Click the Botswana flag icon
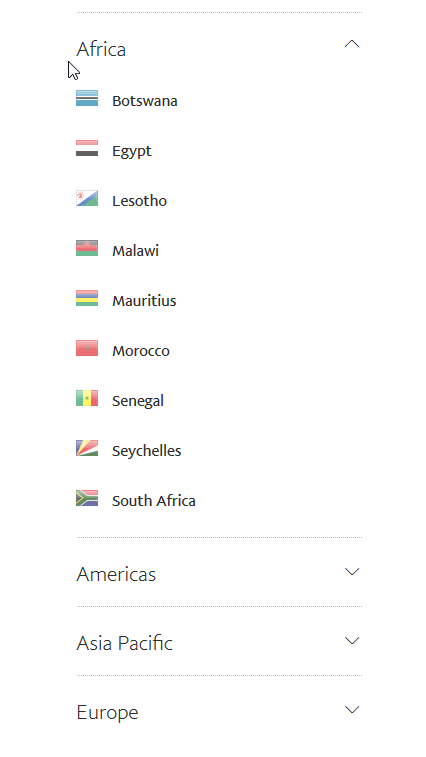The height and width of the screenshot is (757, 426). [87, 98]
